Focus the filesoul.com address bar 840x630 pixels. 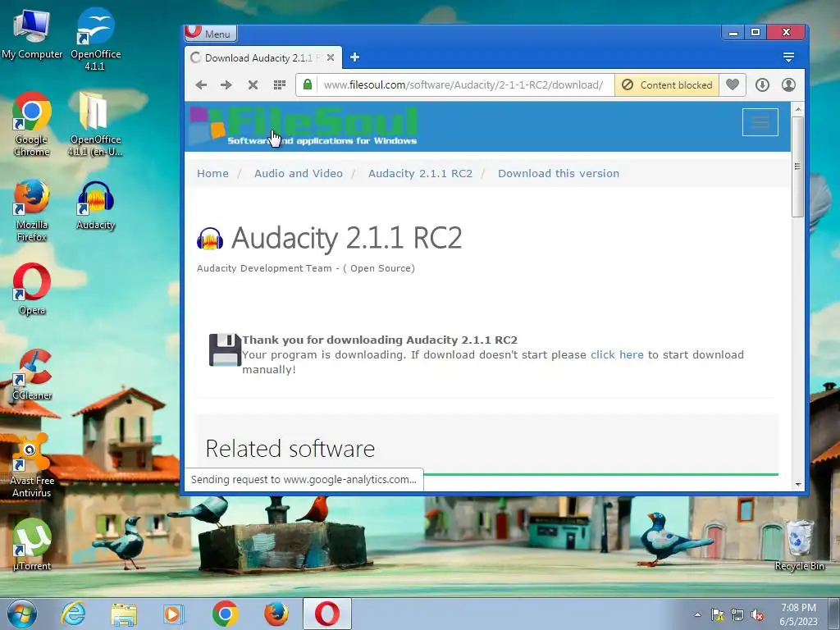click(x=463, y=84)
